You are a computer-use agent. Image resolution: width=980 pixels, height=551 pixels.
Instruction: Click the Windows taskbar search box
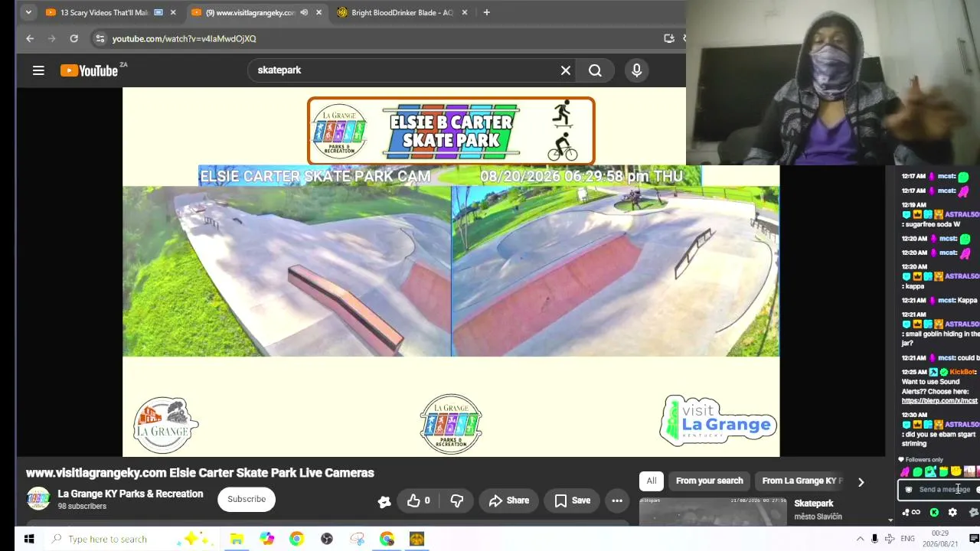coord(132,539)
